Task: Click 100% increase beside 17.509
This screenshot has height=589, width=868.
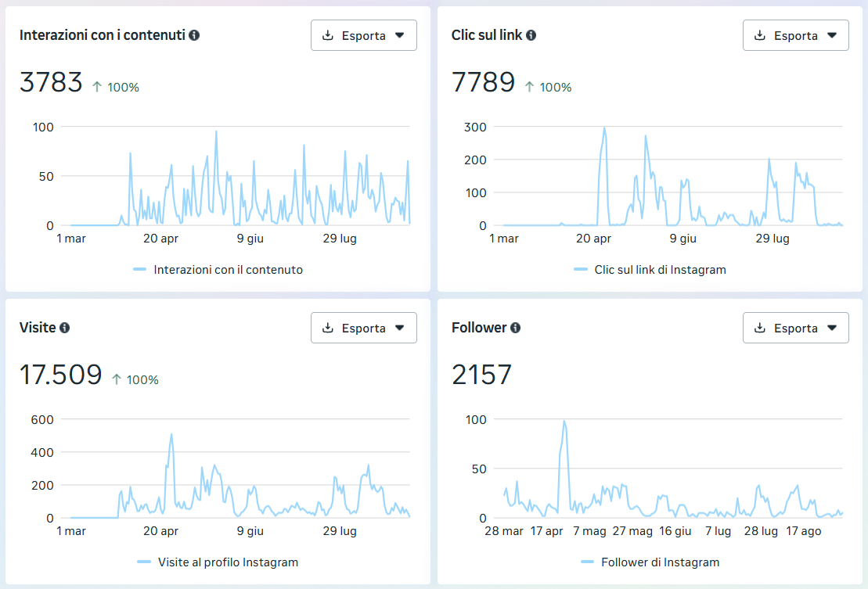Action: click(135, 380)
